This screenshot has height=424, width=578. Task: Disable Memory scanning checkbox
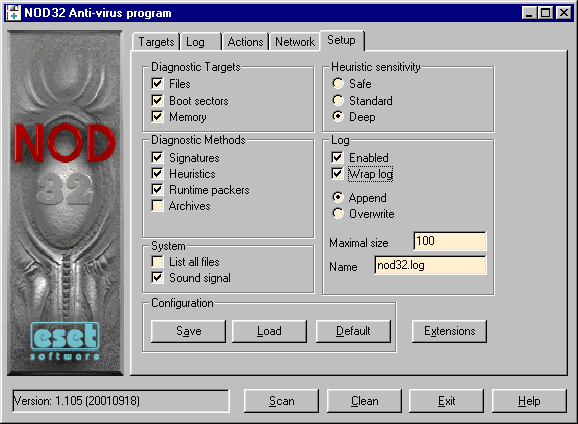(x=157, y=117)
